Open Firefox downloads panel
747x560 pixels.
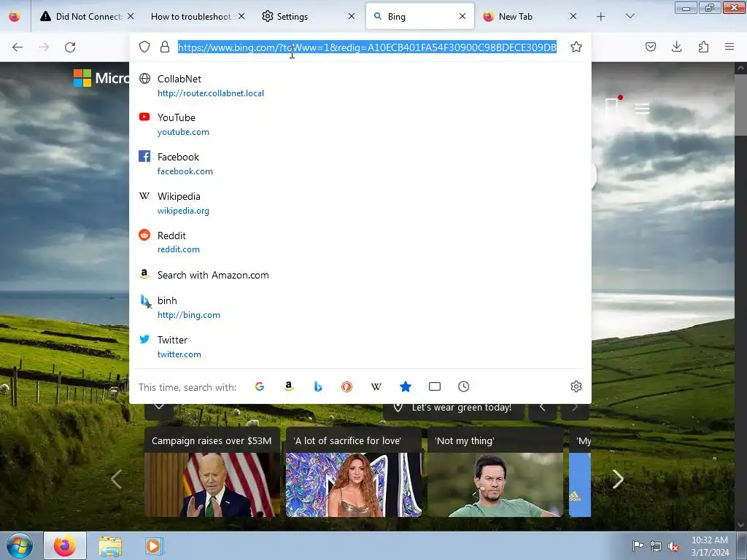tap(676, 47)
